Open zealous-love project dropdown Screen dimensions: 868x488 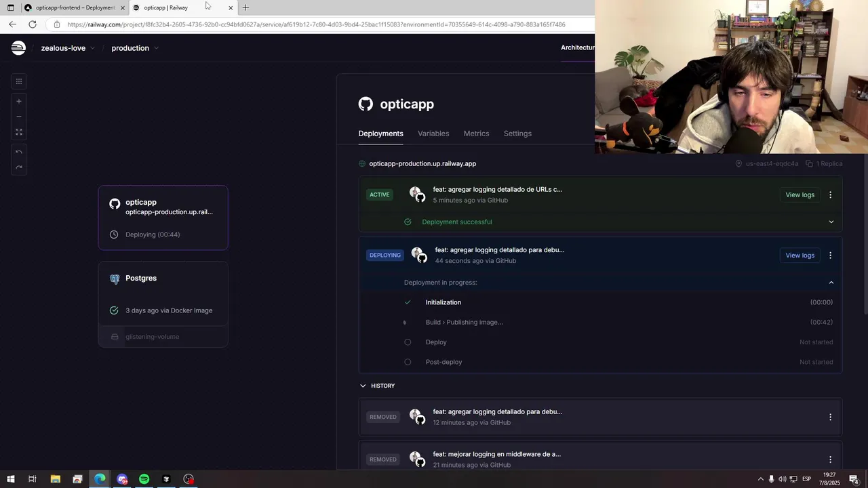point(68,48)
